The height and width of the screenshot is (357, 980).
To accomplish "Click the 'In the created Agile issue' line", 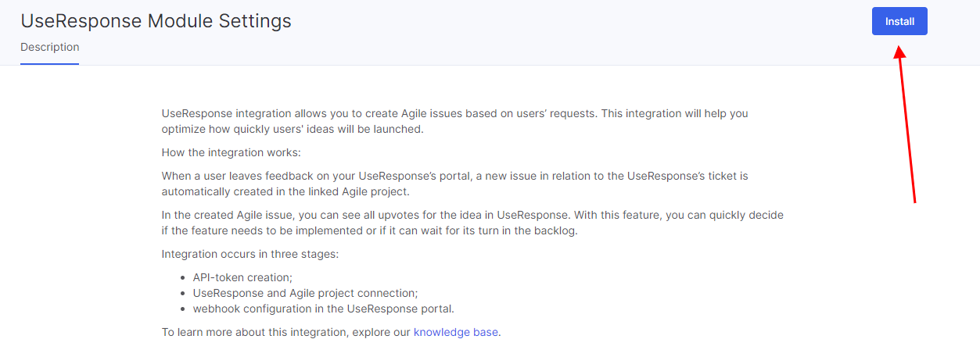I will (x=472, y=215).
